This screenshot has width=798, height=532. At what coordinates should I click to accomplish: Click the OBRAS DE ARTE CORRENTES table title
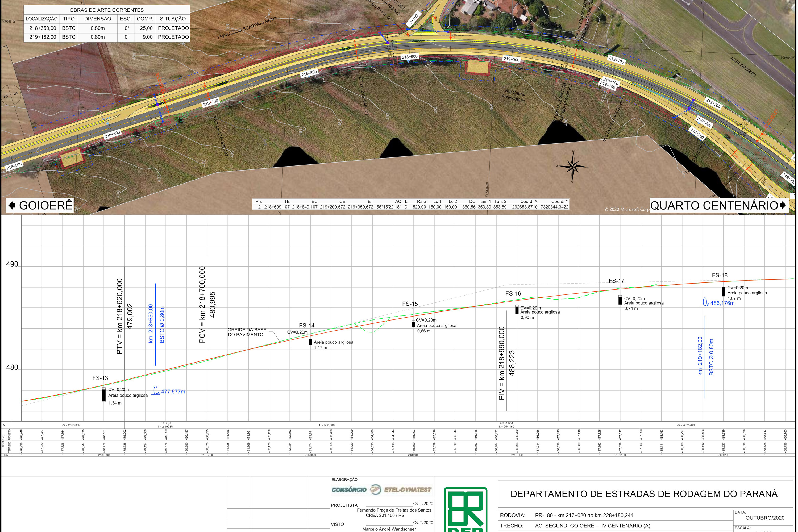[107, 10]
